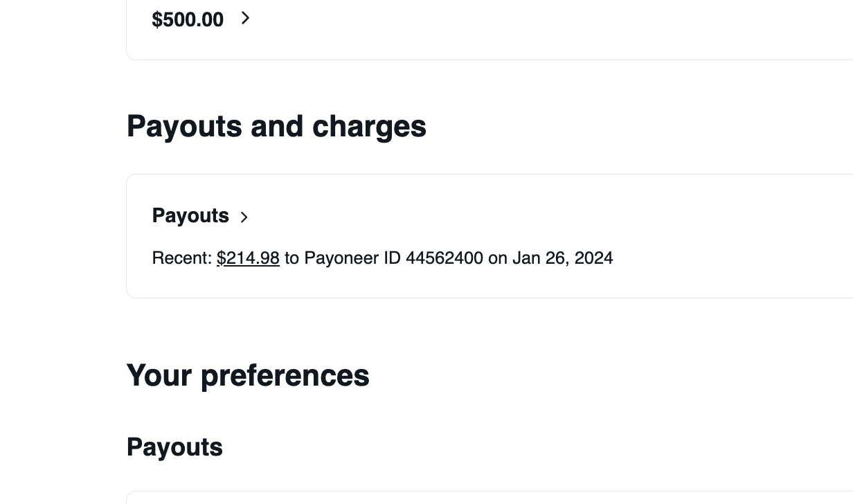Click the word Payoneer in recent payout
Viewport: 853px width, 504px height.
pos(341,258)
